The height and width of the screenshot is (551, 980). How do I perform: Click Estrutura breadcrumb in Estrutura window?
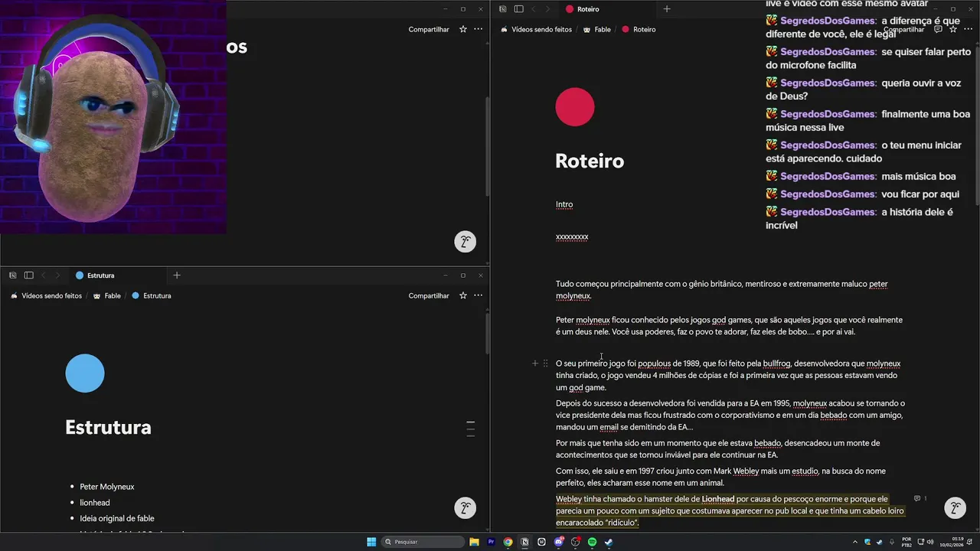(152, 295)
